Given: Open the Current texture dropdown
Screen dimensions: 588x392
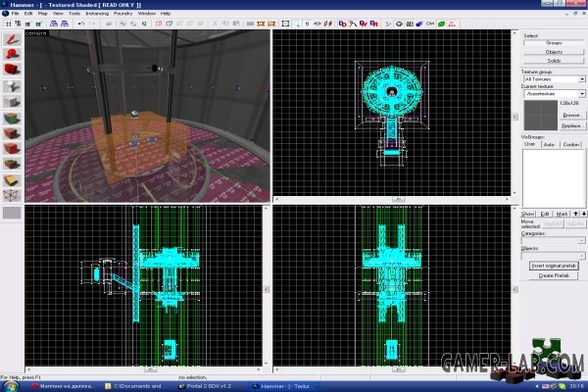Looking at the screenshot, I should (x=581, y=93).
